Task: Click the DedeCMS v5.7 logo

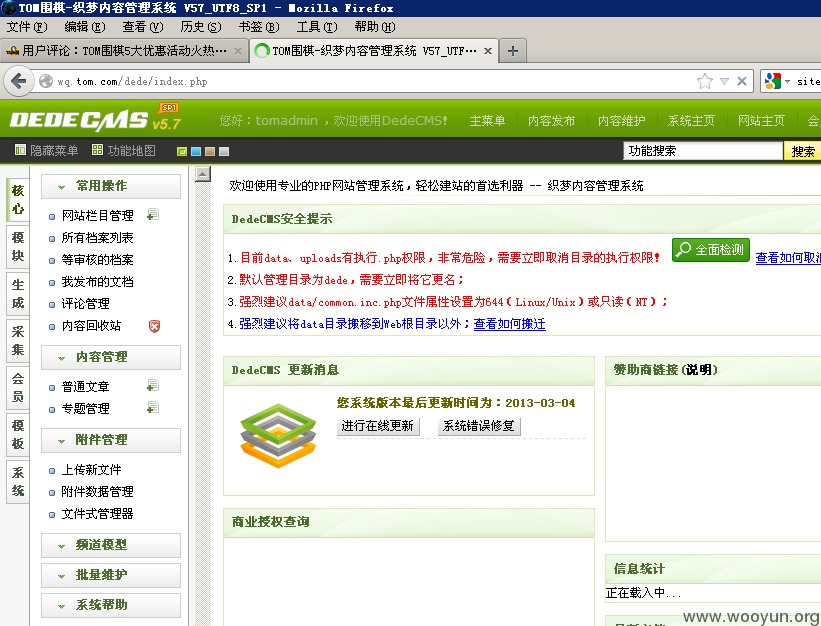Action: pos(95,118)
